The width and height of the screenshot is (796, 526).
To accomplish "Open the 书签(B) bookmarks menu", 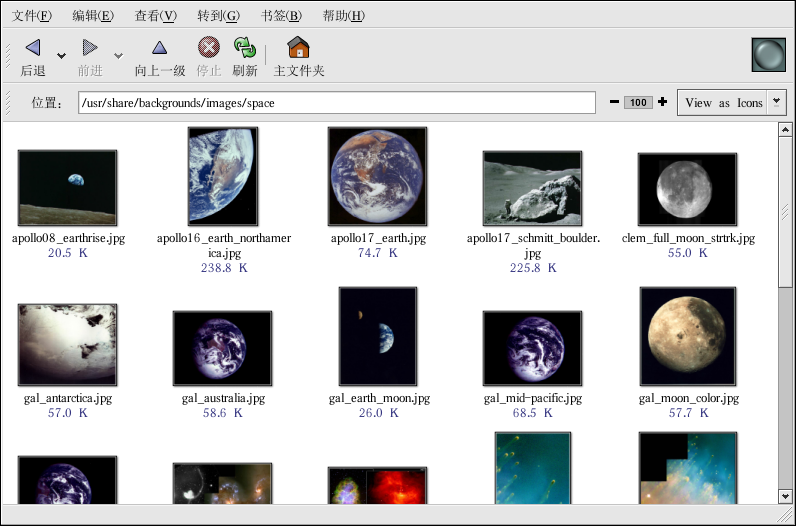I will 280,16.
